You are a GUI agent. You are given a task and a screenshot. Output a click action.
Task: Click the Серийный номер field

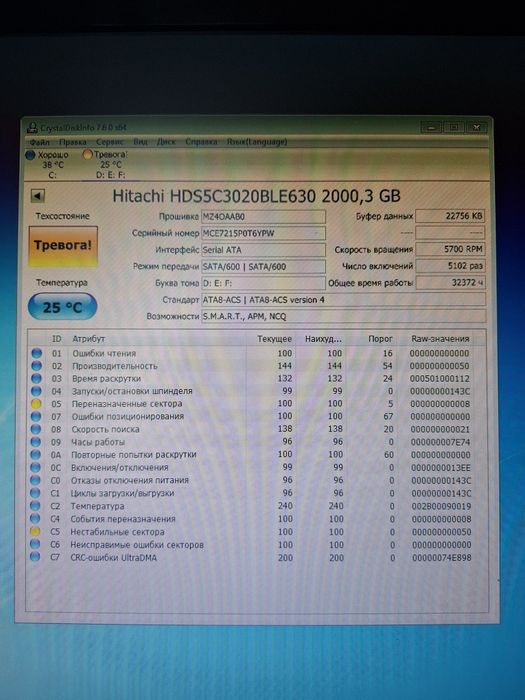coord(263,233)
